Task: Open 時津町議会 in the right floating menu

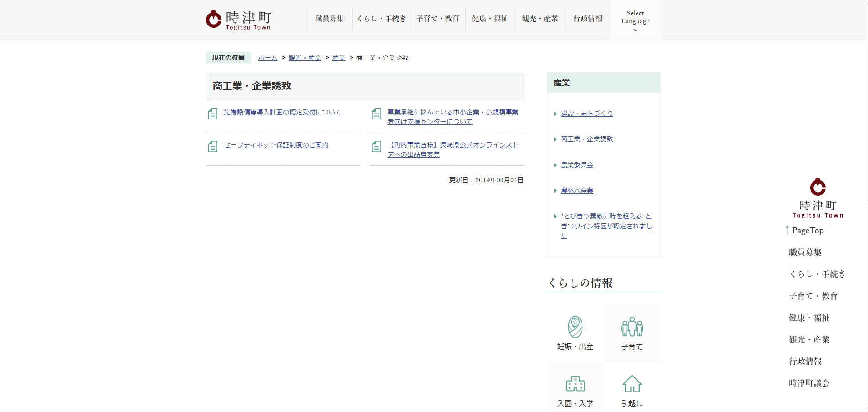Action: tap(809, 383)
